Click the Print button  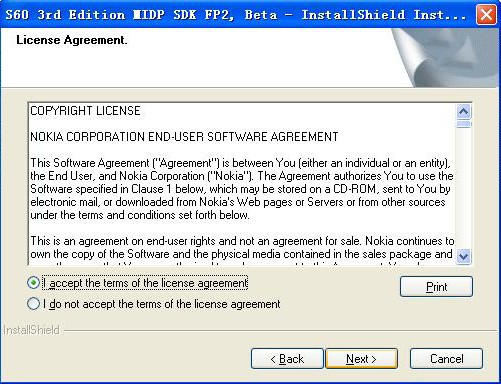436,287
